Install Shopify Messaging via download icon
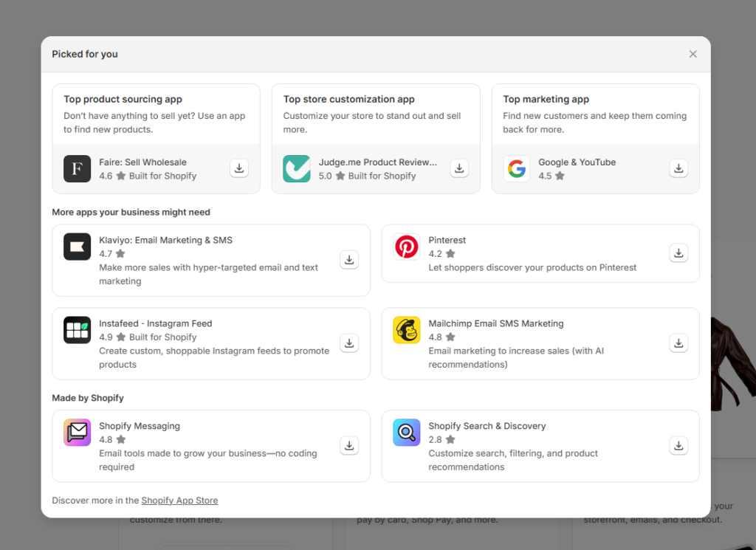Viewport: 756px width, 550px height. tap(349, 446)
